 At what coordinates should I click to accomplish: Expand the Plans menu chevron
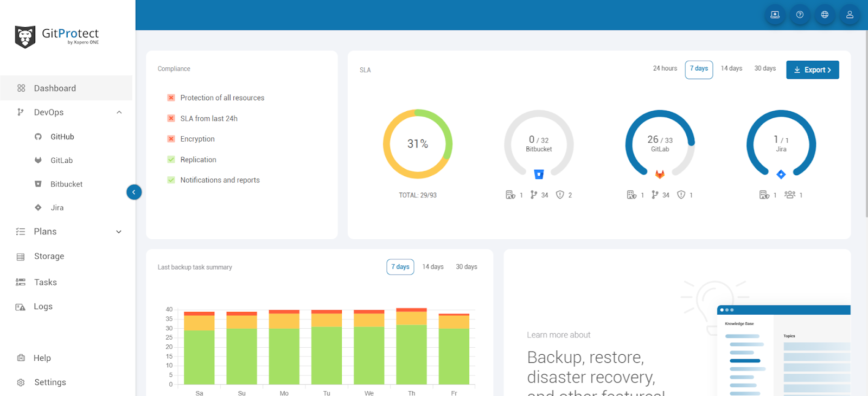coord(119,232)
